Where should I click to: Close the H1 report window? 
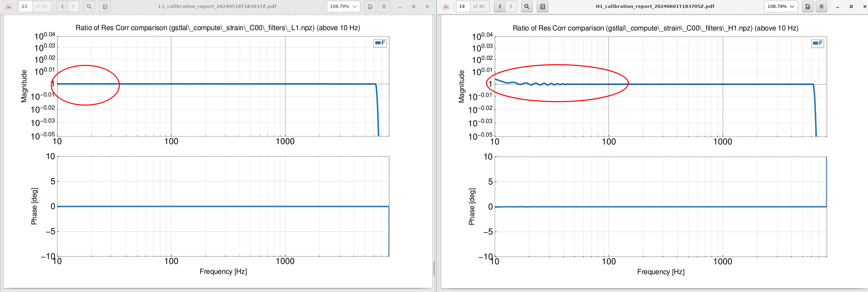865,7
